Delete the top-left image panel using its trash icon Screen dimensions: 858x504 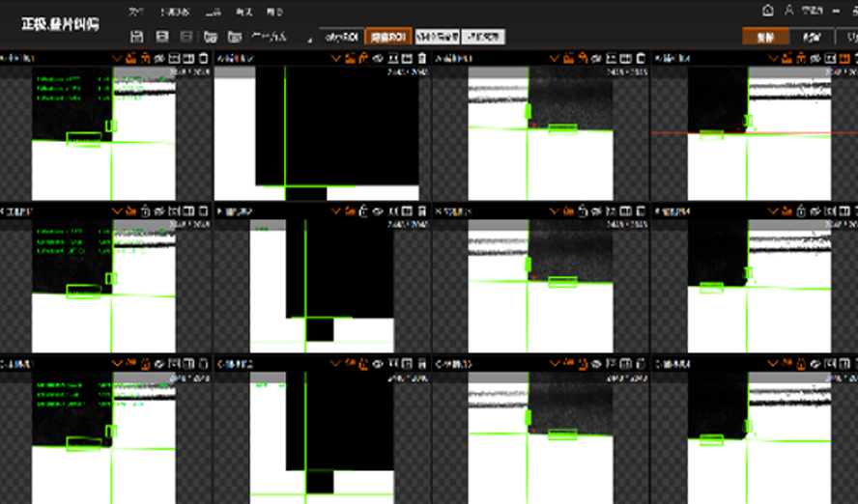204,59
